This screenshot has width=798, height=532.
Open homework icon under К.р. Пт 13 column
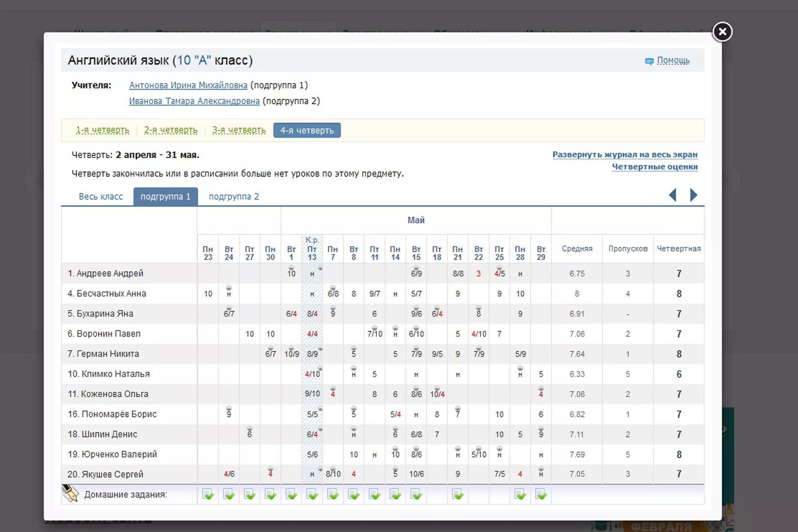pos(312,494)
